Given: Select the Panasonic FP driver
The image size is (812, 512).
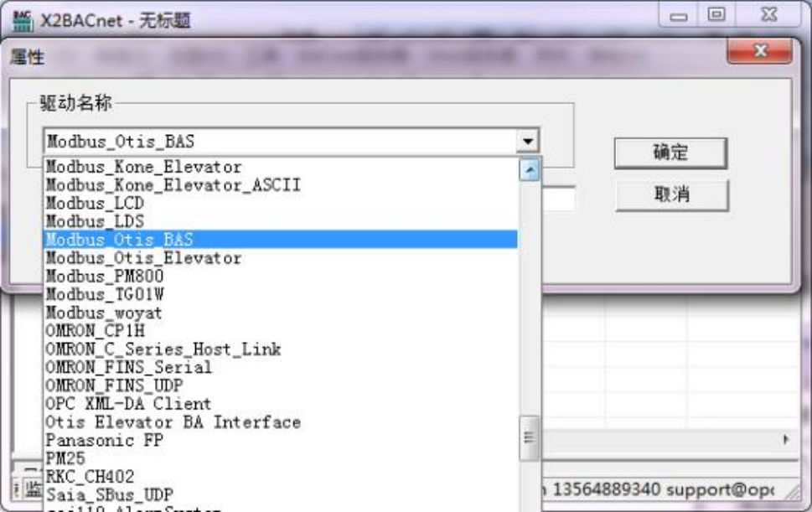Looking at the screenshot, I should click(x=281, y=440).
